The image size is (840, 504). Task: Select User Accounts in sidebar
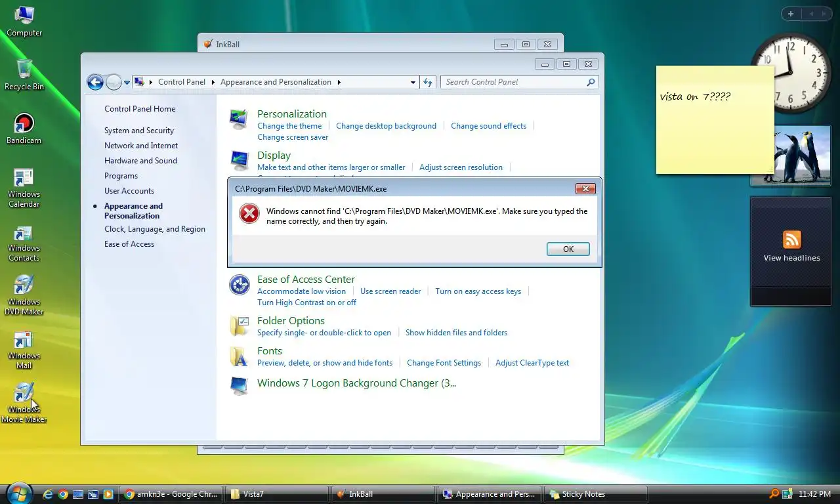tap(129, 191)
